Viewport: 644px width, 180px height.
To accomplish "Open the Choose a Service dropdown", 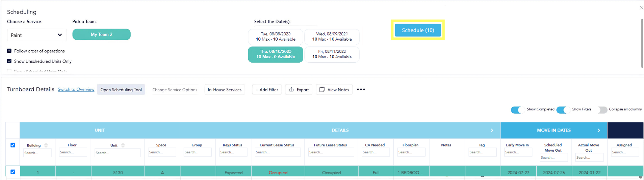I will click(36, 35).
